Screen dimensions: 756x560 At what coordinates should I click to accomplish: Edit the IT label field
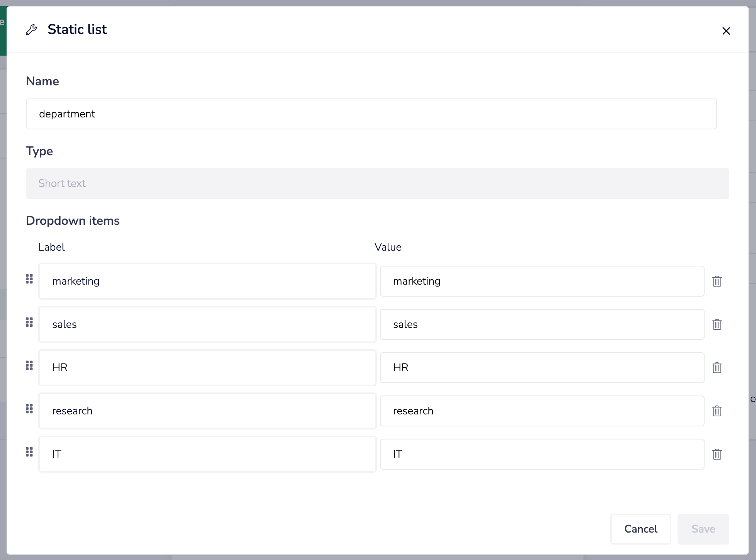(207, 454)
